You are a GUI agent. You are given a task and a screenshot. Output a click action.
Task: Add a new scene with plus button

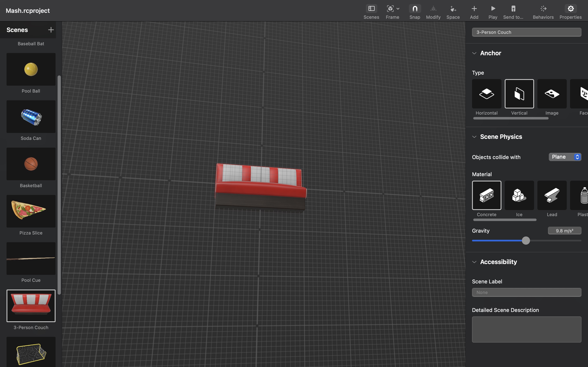point(51,30)
